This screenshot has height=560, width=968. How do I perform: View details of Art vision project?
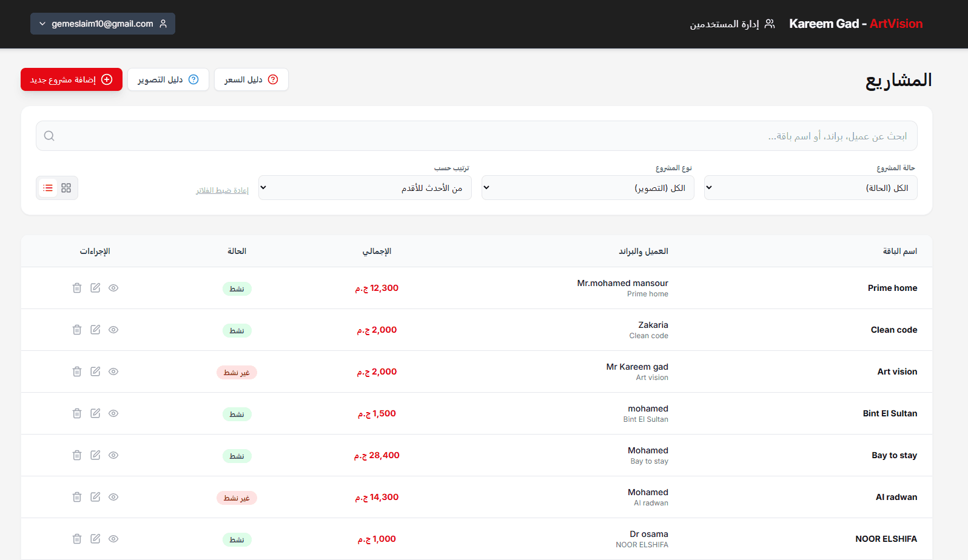click(113, 372)
